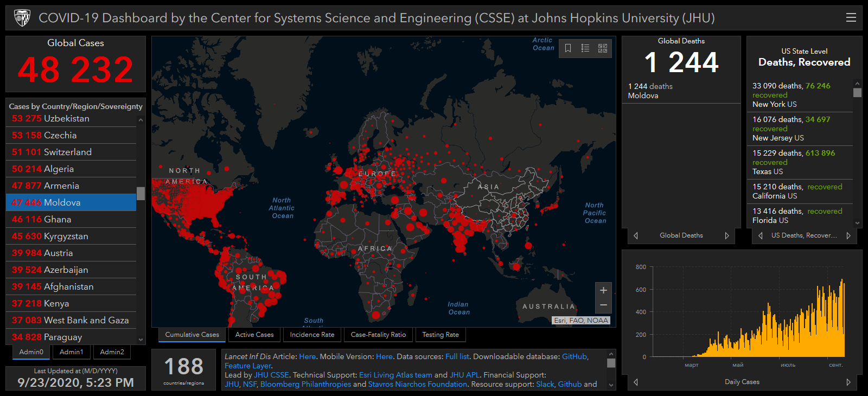Select the Admin1 list tab
The image size is (868, 396).
click(x=72, y=352)
